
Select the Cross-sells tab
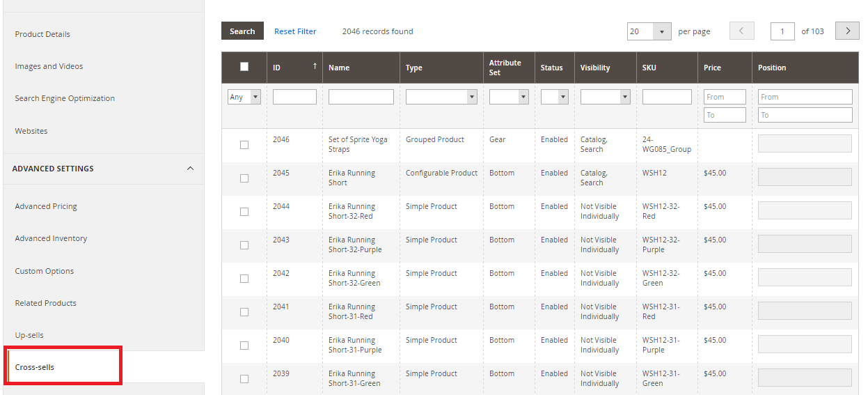(x=35, y=367)
